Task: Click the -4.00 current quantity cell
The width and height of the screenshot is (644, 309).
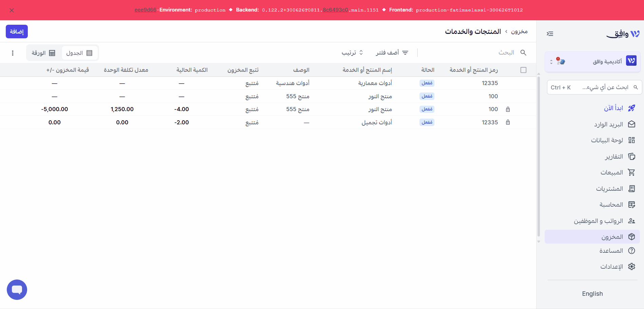Action: point(182,109)
